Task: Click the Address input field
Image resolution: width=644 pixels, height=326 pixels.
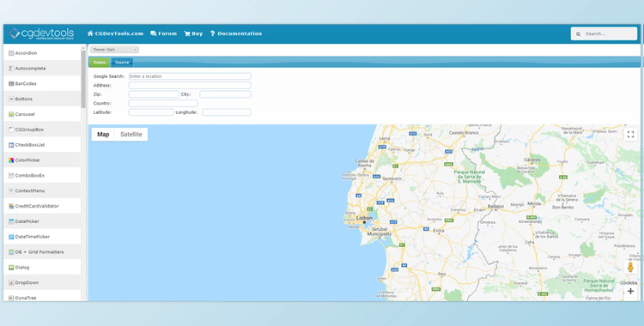Action: pos(190,86)
